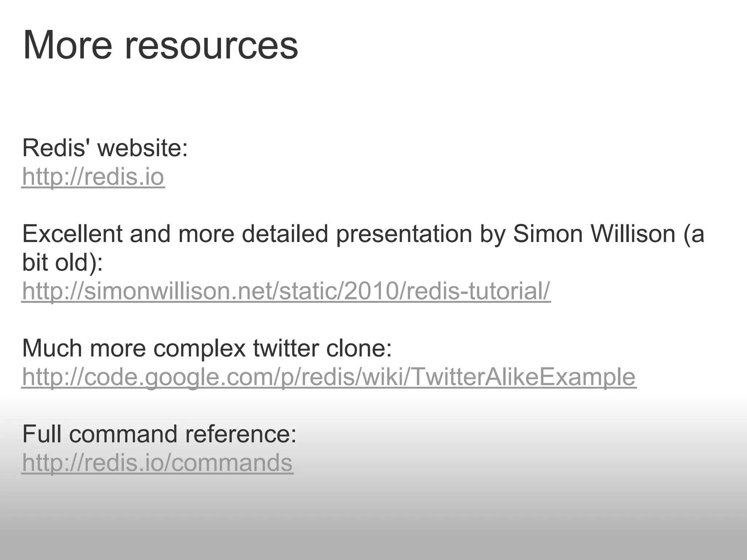Open Simon Willison's redis-tutorial link
747x560 pixels.
click(286, 291)
